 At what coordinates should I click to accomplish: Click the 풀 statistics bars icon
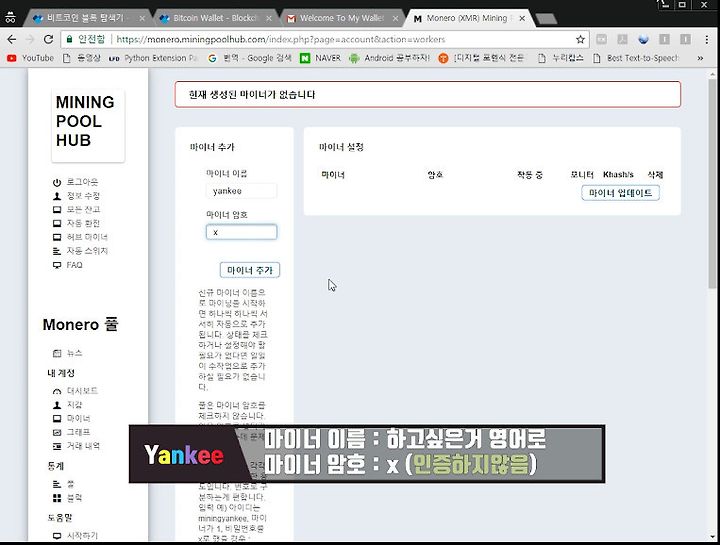coord(57,484)
